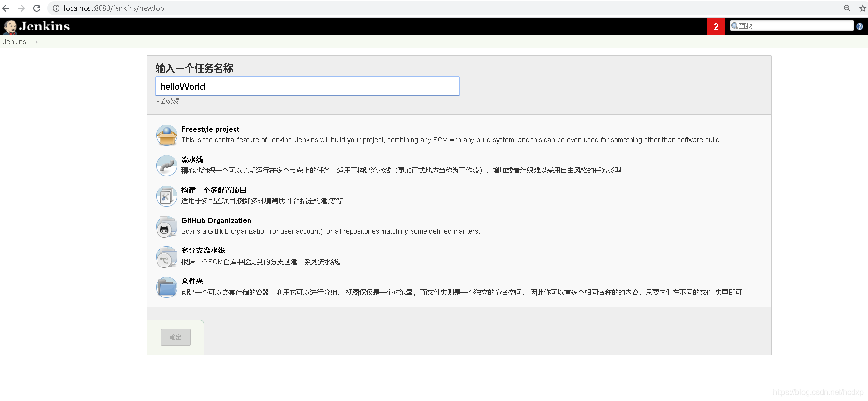Click the 确定 confirm button
This screenshot has width=868, height=401.
click(176, 337)
